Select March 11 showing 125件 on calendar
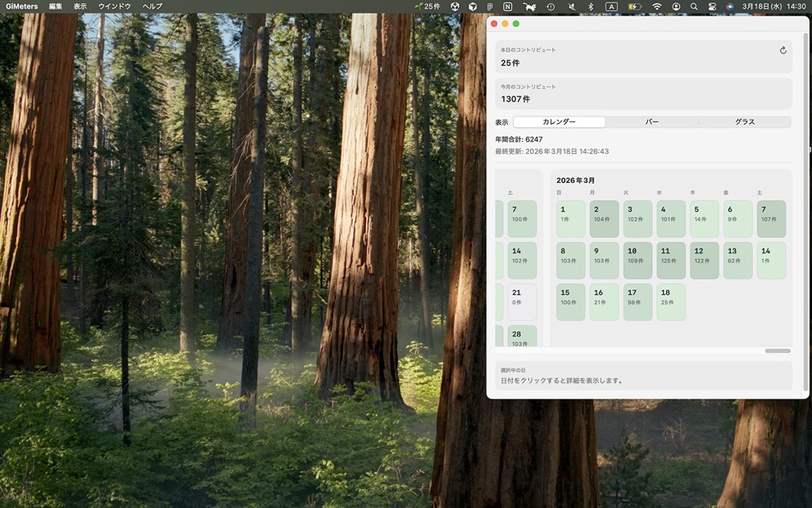Image resolution: width=812 pixels, height=508 pixels. point(670,259)
